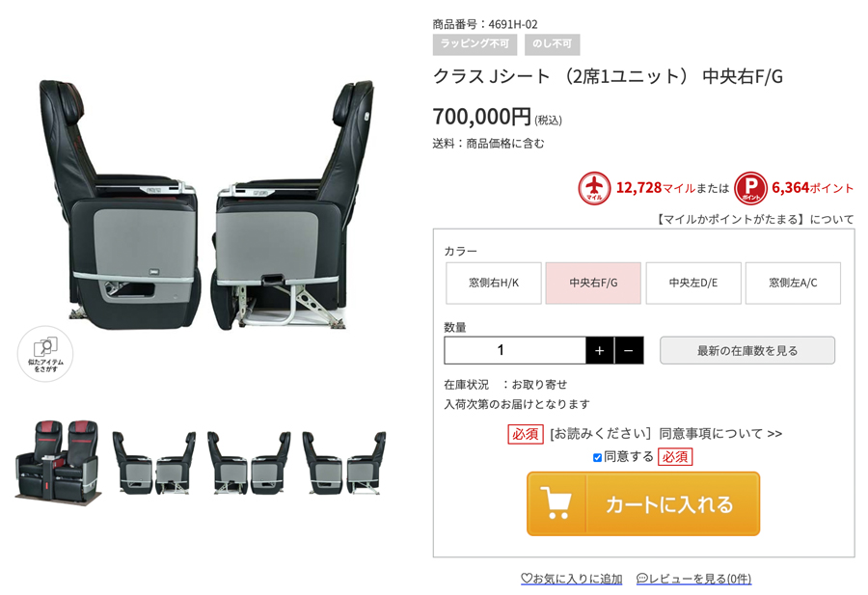
Task: Click 最新の在庫数を見る stock button
Action: (x=747, y=350)
